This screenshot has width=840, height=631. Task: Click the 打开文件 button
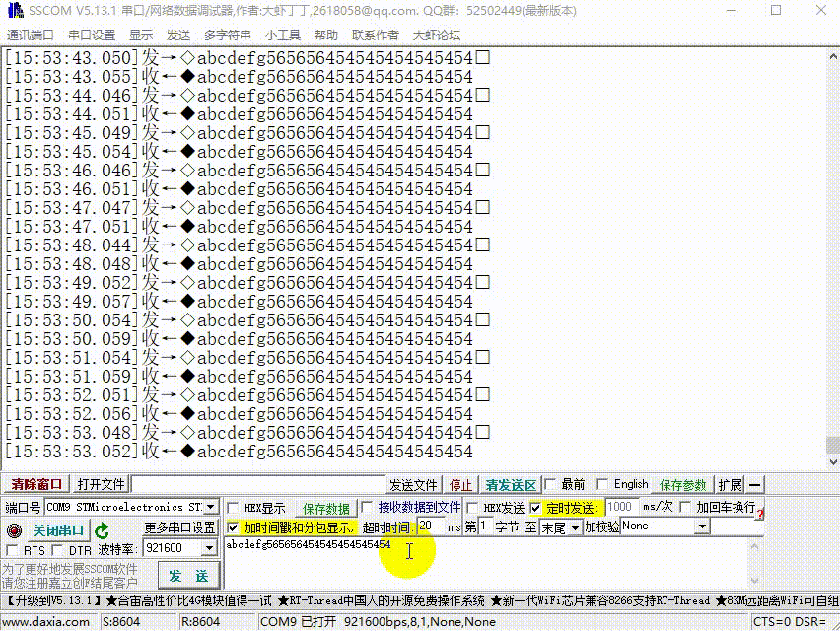(101, 485)
